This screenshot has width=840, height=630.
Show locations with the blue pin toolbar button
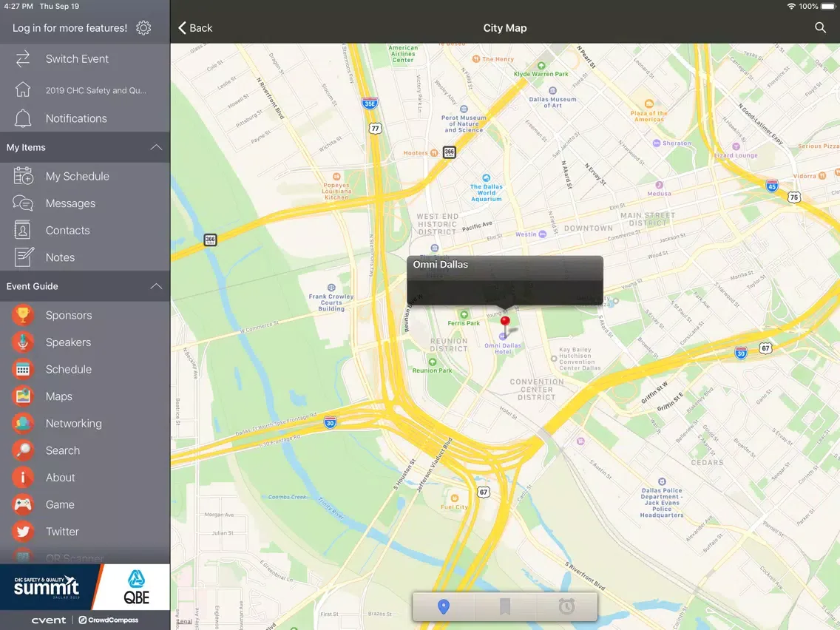point(443,606)
